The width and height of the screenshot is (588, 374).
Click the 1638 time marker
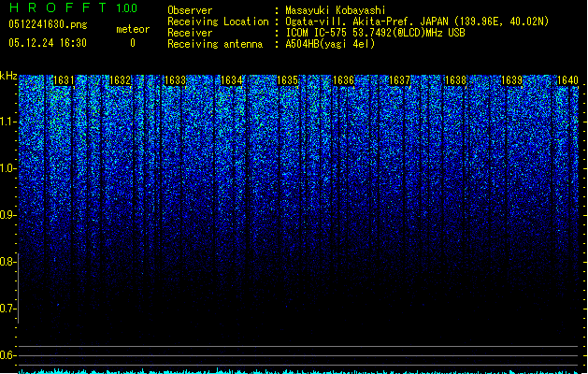click(x=455, y=80)
